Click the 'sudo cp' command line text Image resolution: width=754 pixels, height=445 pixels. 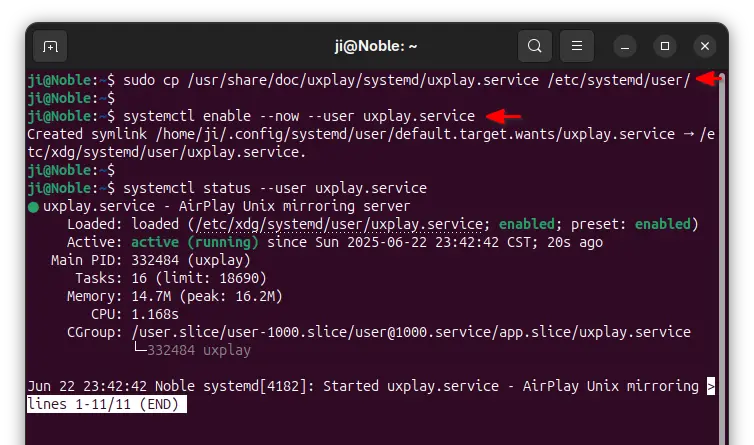[406, 80]
